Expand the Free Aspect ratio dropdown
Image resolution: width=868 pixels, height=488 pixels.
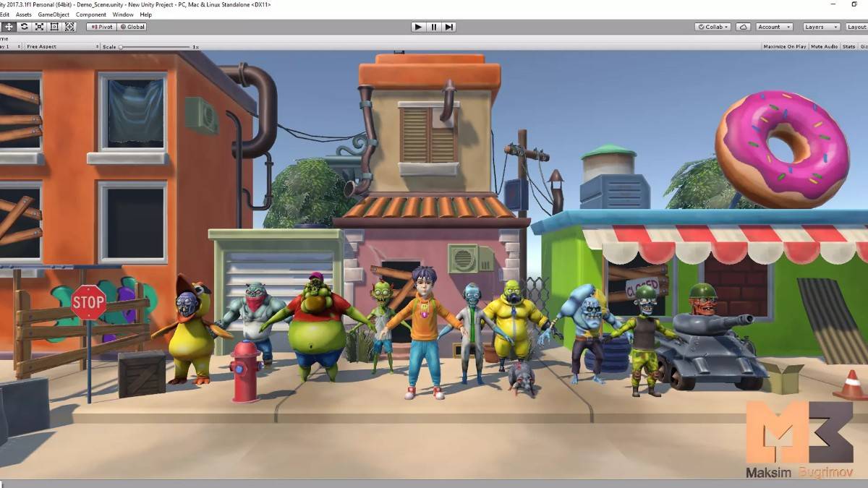click(61, 46)
